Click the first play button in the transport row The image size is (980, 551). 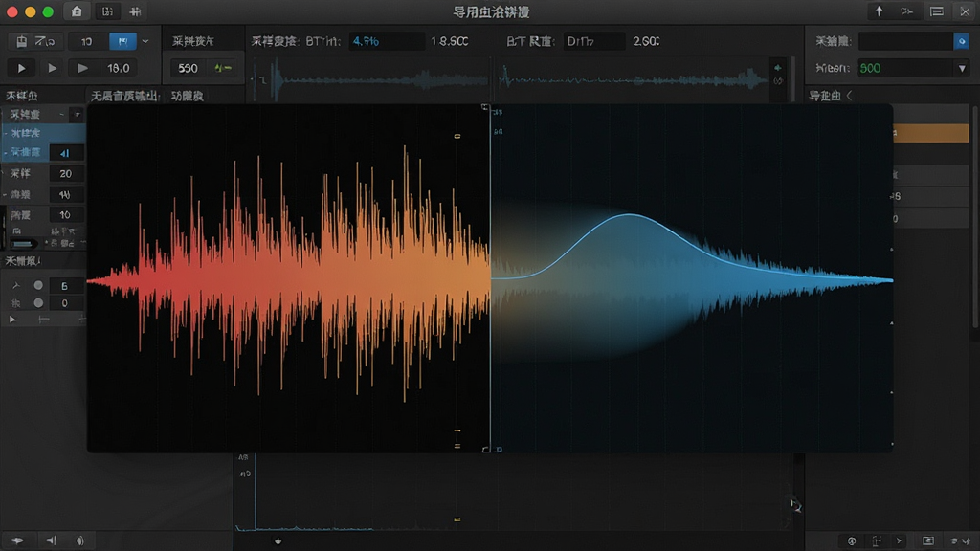point(21,68)
